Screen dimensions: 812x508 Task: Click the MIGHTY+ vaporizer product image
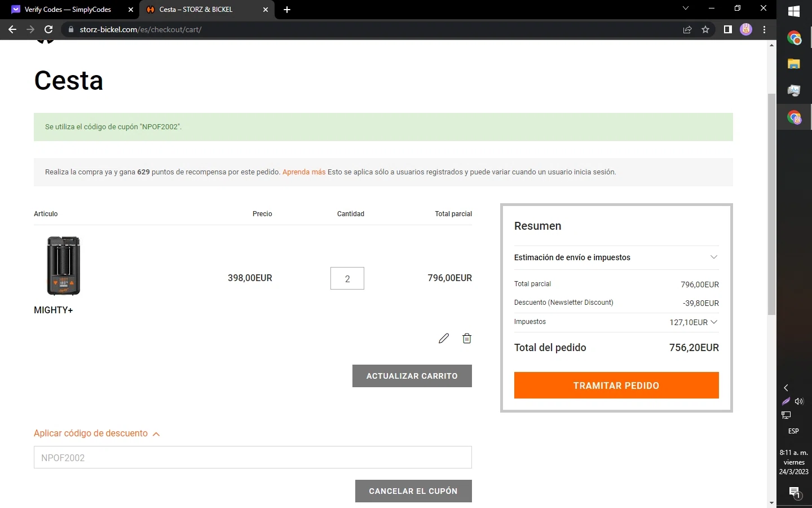(x=63, y=266)
